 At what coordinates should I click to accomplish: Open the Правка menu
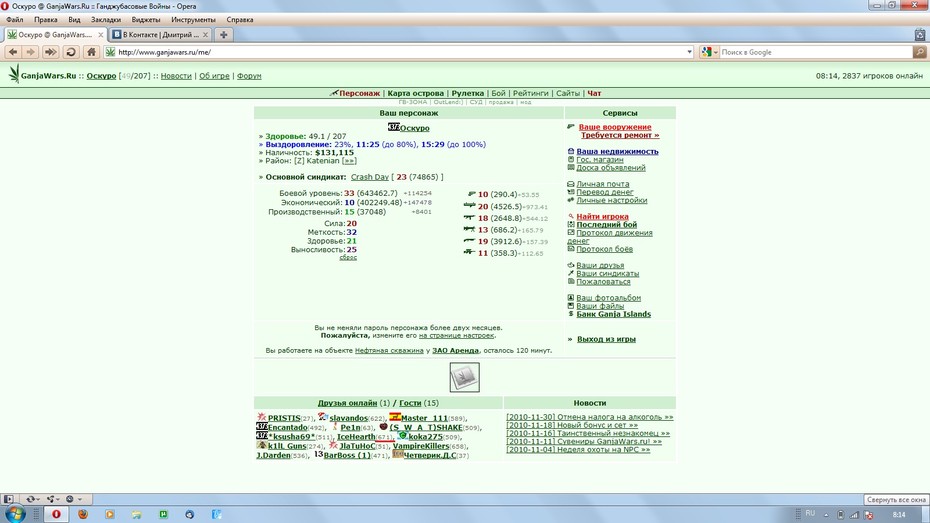click(46, 20)
